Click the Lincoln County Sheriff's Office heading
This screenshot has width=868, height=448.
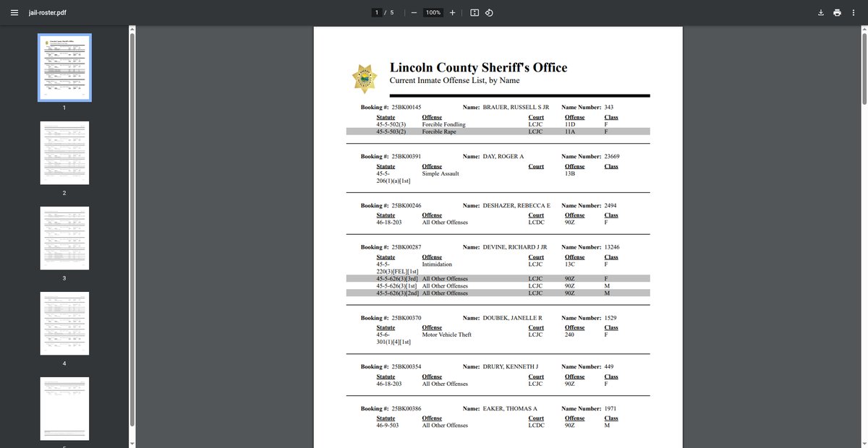[x=478, y=67]
